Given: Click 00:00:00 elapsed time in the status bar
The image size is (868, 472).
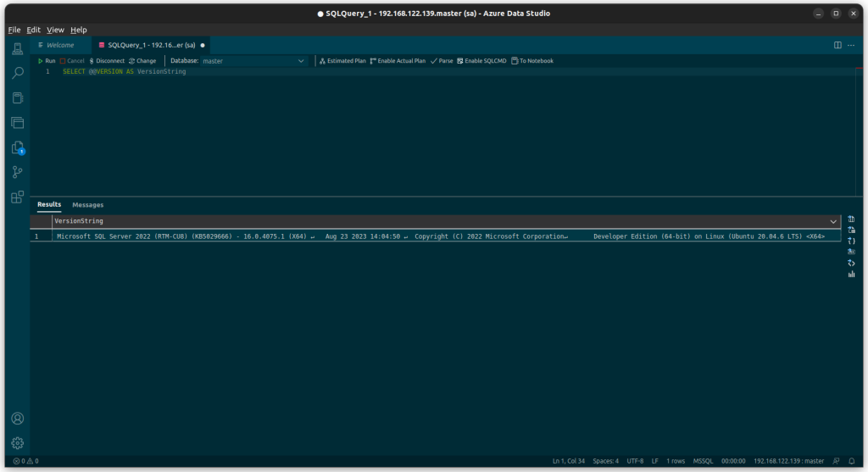Looking at the screenshot, I should pos(733,461).
